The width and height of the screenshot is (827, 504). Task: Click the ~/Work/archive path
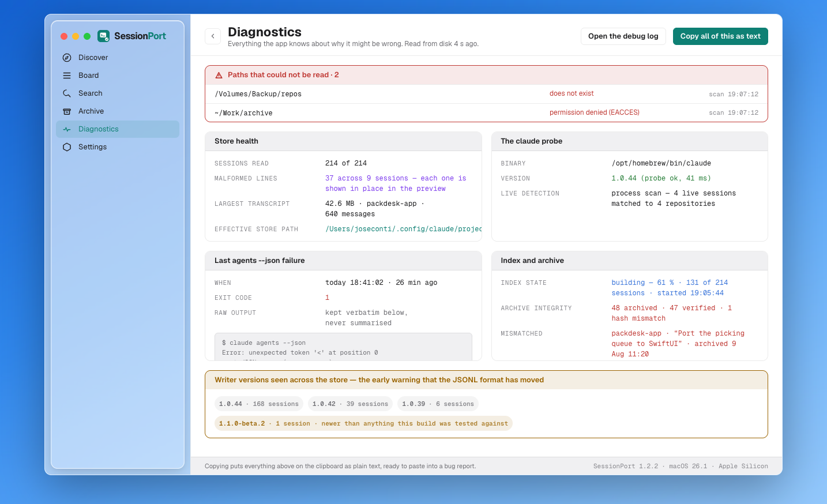click(243, 113)
